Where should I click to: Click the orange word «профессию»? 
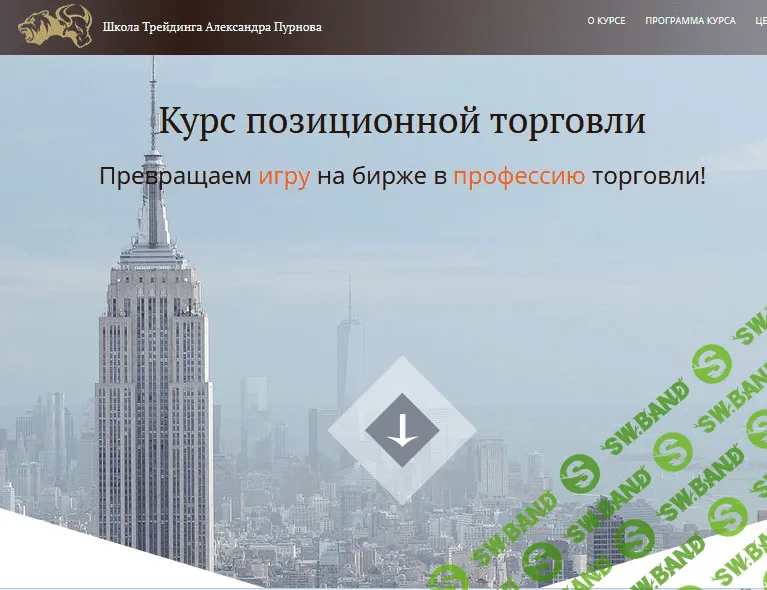click(x=519, y=177)
